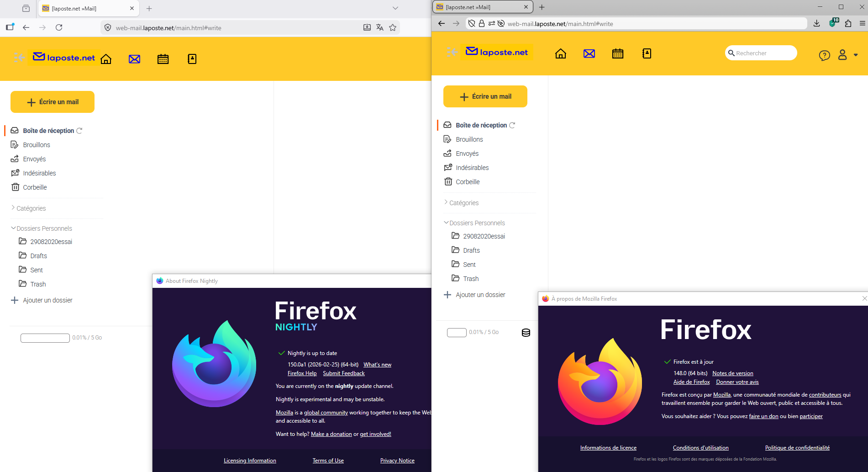Select the laposte.net Mail tab in the Nightly window

(88, 8)
